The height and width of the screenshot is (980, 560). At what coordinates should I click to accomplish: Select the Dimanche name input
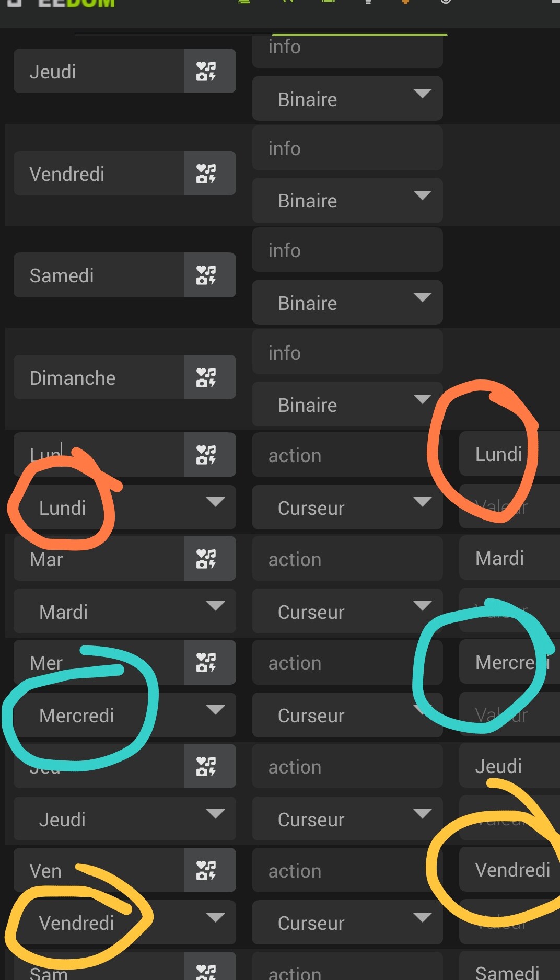pos(99,377)
